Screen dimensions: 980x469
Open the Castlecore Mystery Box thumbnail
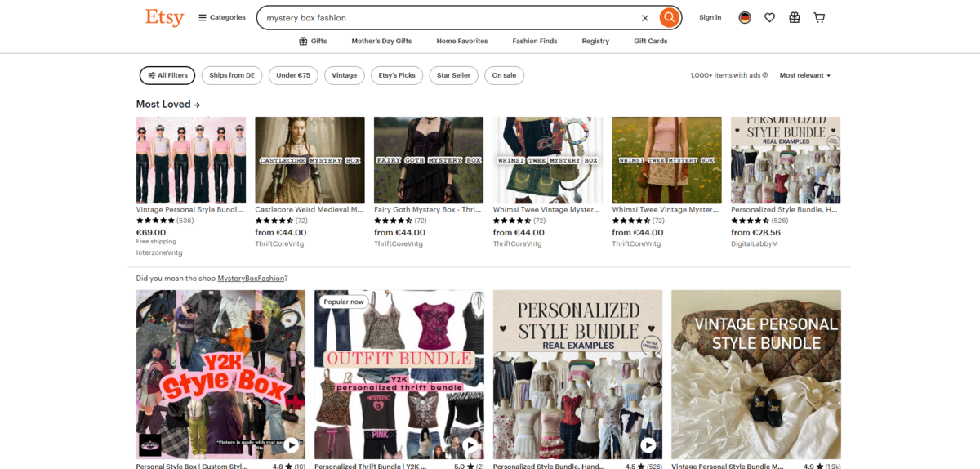pos(310,160)
